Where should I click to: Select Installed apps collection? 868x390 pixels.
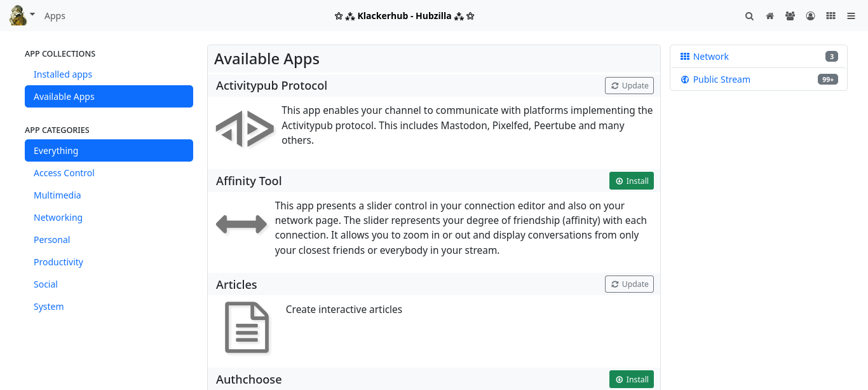coord(63,74)
